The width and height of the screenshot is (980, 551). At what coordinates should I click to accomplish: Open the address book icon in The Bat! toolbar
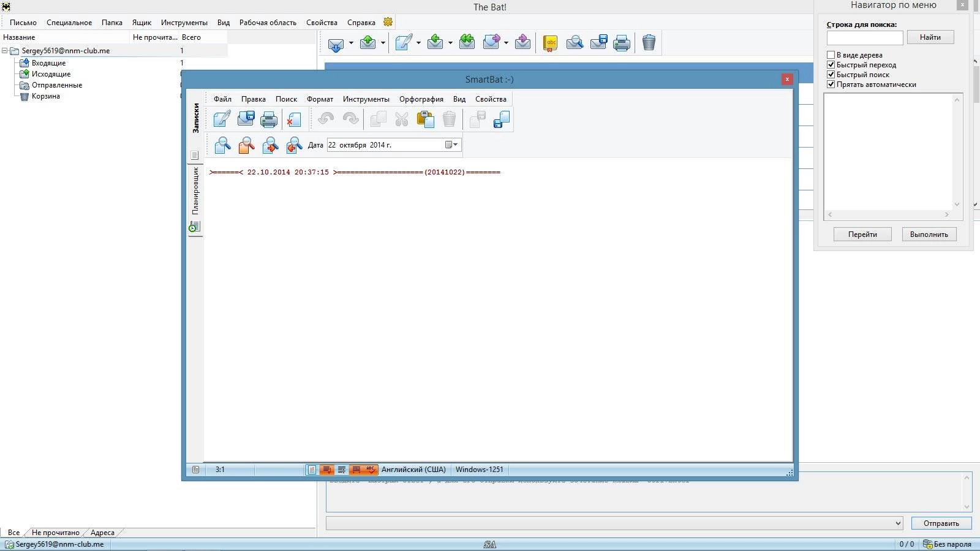(x=551, y=43)
